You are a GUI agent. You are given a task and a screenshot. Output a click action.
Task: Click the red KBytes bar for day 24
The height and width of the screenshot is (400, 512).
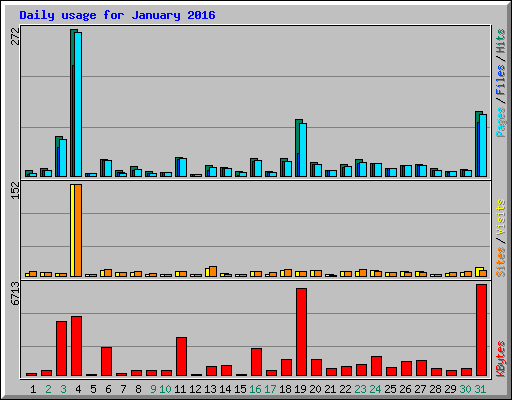(376, 366)
